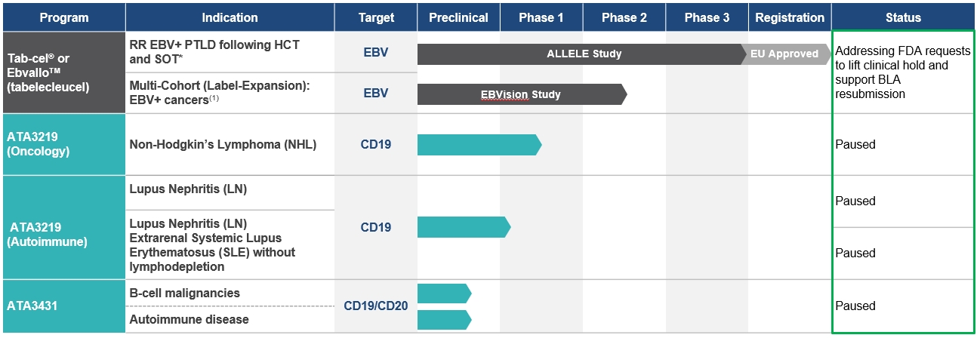Screen dimensions: 980x338
Task: Click the CD19/CD20 target text
Action: (x=375, y=306)
